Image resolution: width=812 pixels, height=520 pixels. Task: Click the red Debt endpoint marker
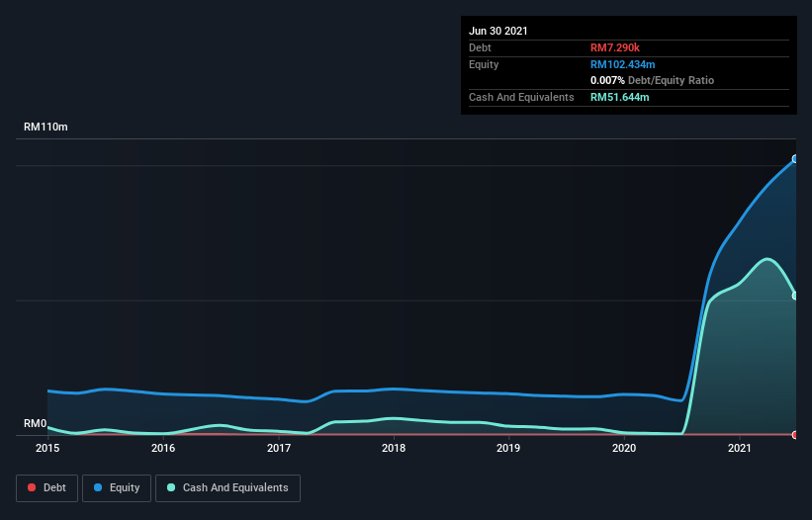pyautogui.click(x=795, y=435)
